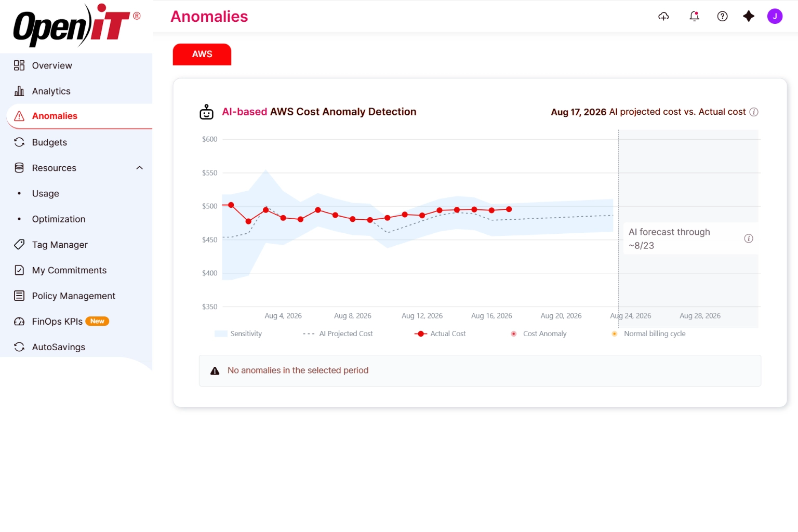
Task: Open the notifications bell
Action: (x=694, y=17)
